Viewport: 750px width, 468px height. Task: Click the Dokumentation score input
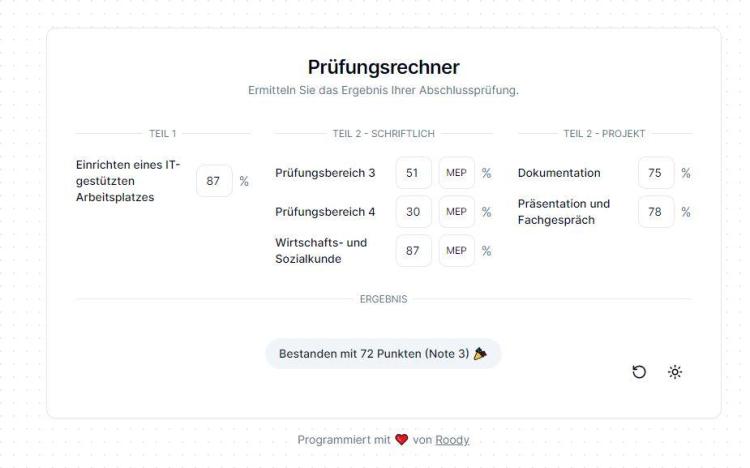pos(656,173)
